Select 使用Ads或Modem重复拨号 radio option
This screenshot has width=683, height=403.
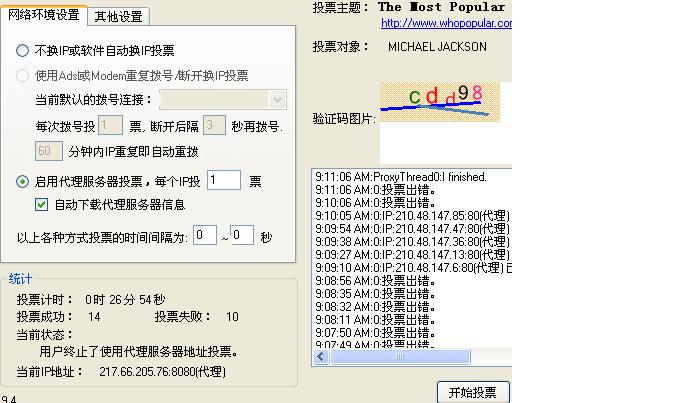pos(23,75)
